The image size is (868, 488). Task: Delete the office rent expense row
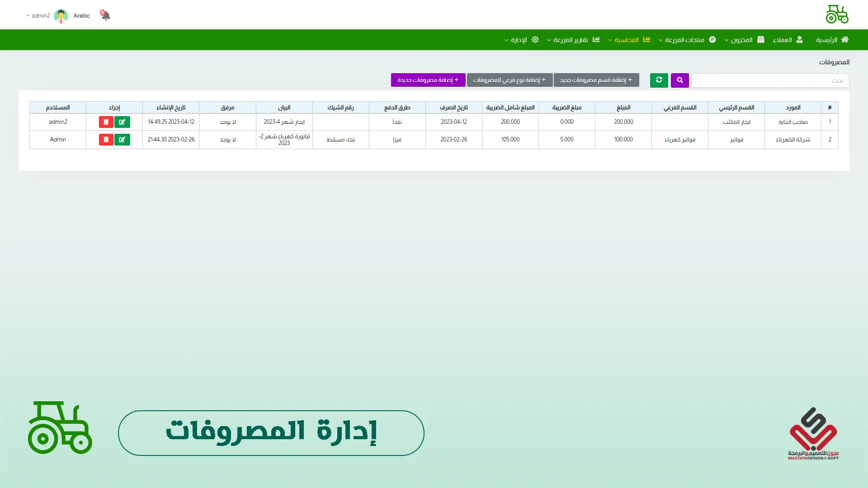[x=106, y=122]
